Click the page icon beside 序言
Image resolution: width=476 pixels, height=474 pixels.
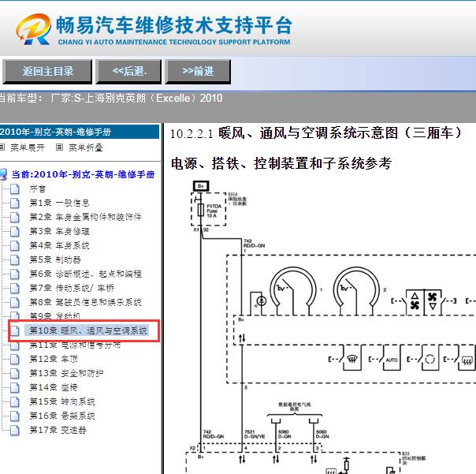click(14, 188)
